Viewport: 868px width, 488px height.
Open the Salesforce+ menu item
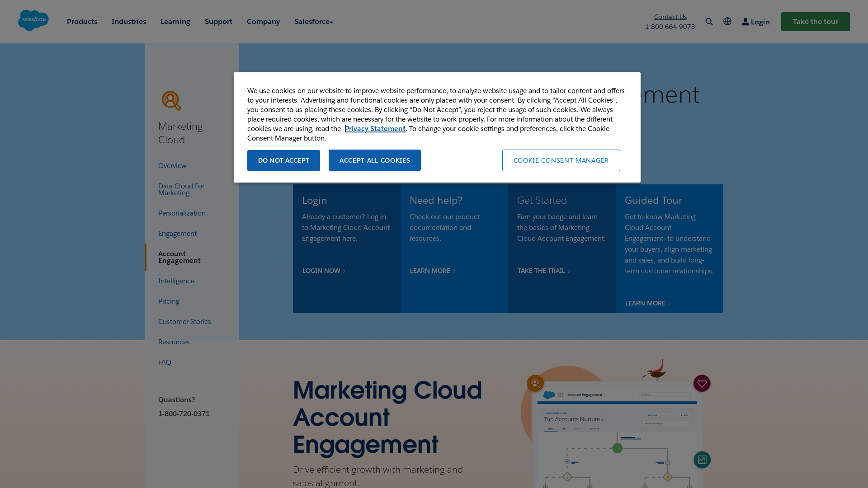click(x=313, y=21)
